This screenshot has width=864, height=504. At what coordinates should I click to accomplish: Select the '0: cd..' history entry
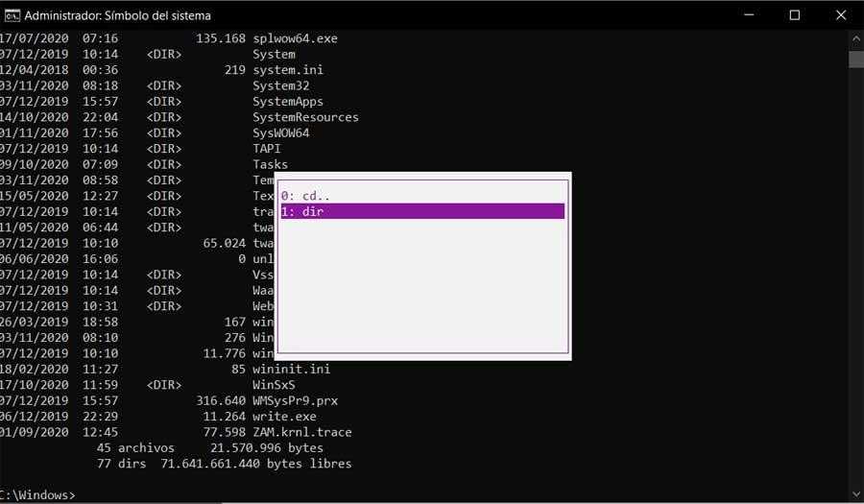click(x=422, y=196)
